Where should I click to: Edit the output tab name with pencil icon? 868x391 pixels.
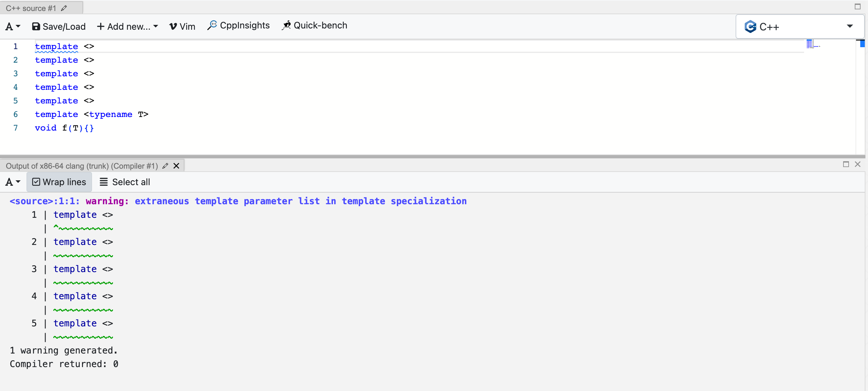[x=165, y=166]
